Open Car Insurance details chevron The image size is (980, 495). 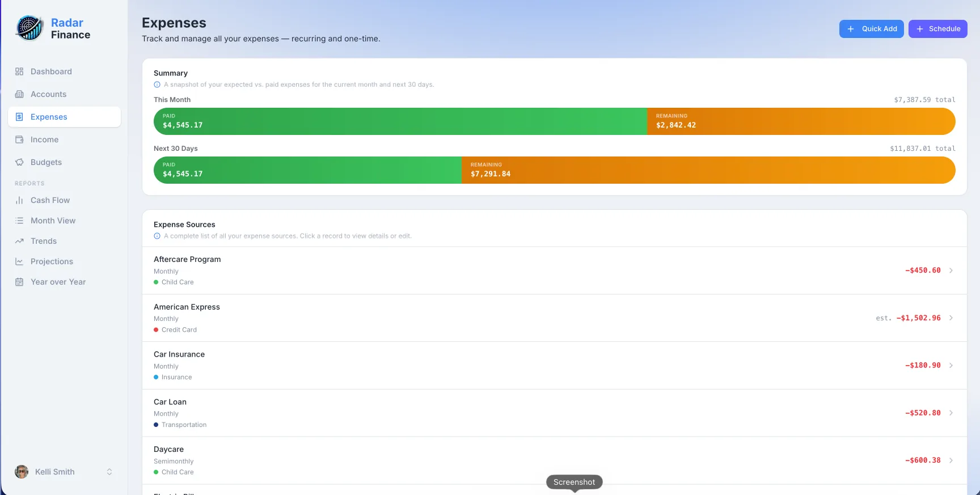[x=951, y=366]
